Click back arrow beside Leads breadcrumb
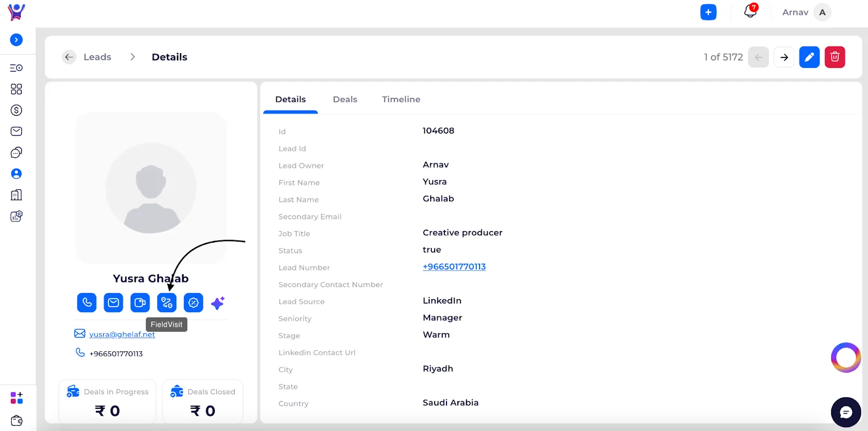Image resolution: width=868 pixels, height=431 pixels. [x=69, y=57]
